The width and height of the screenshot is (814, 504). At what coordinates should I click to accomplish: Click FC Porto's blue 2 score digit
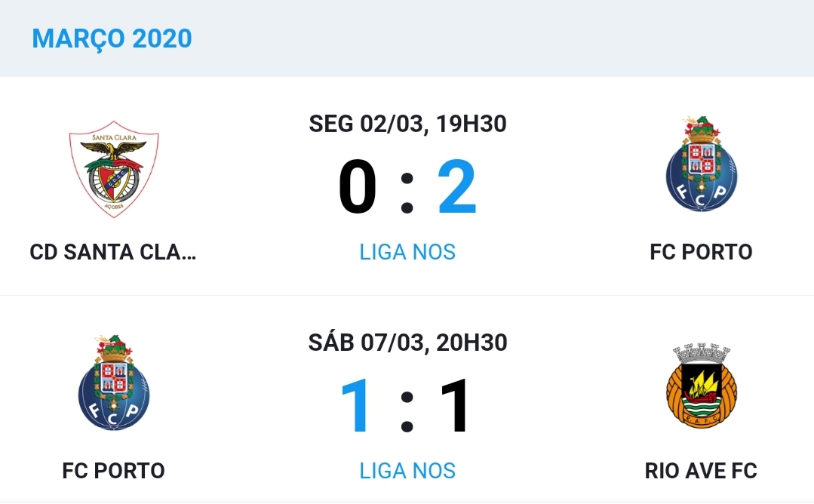457,187
